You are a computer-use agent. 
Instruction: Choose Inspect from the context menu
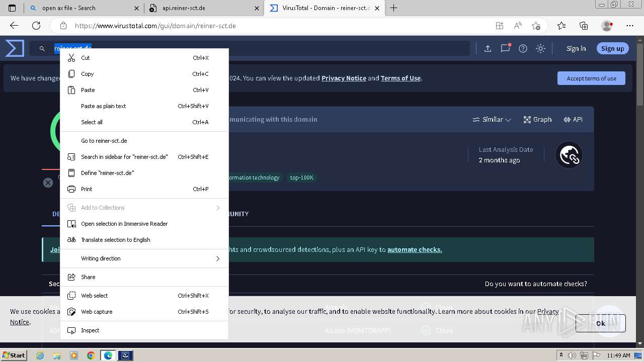coord(144,330)
